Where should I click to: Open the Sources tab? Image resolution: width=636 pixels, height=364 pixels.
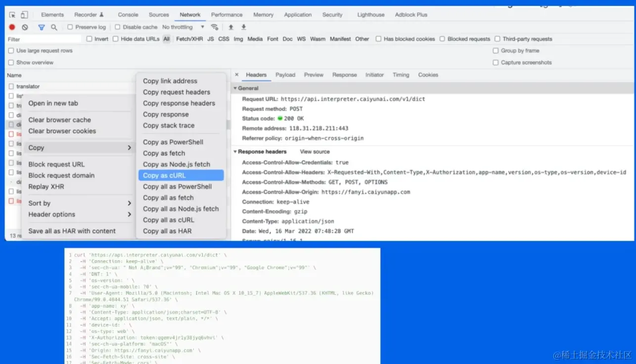pos(159,15)
